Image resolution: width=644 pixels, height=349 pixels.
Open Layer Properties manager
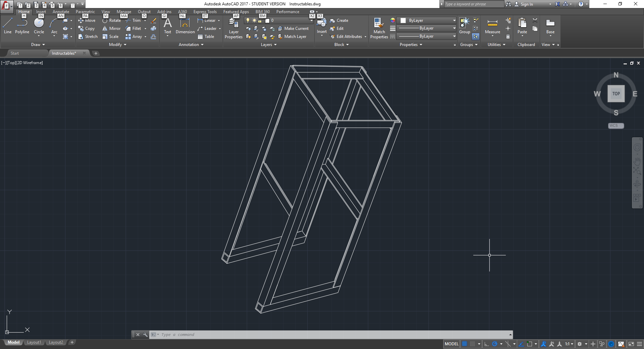coord(233,29)
